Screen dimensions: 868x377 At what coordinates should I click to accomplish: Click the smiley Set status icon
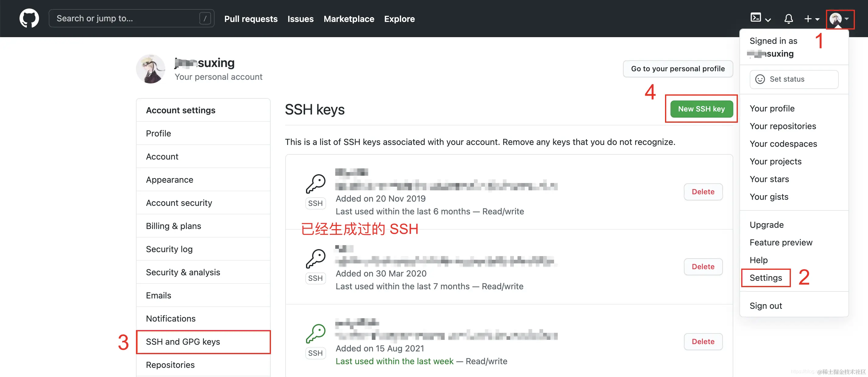[760, 79]
